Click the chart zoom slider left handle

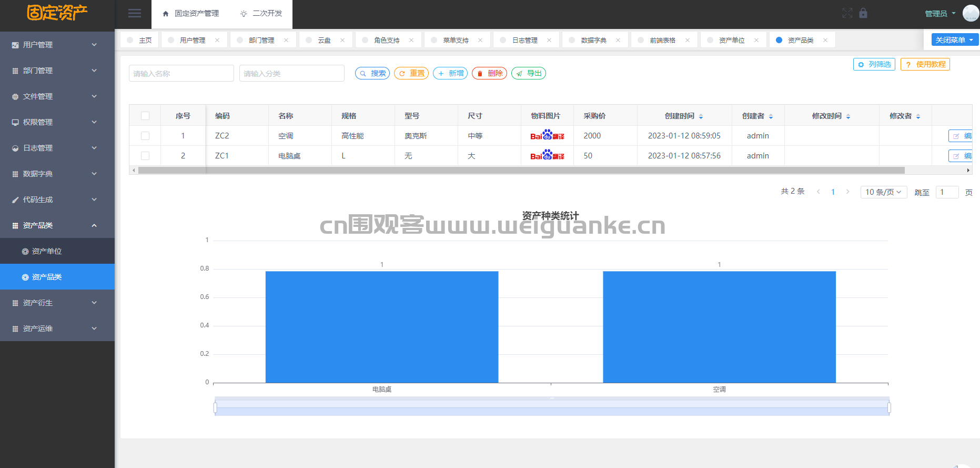click(x=215, y=407)
